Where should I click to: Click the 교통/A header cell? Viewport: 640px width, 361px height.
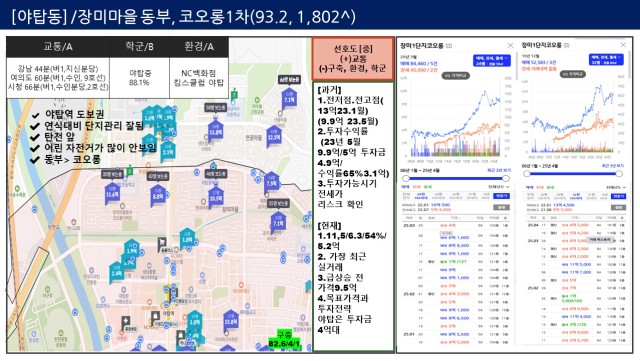[58, 47]
